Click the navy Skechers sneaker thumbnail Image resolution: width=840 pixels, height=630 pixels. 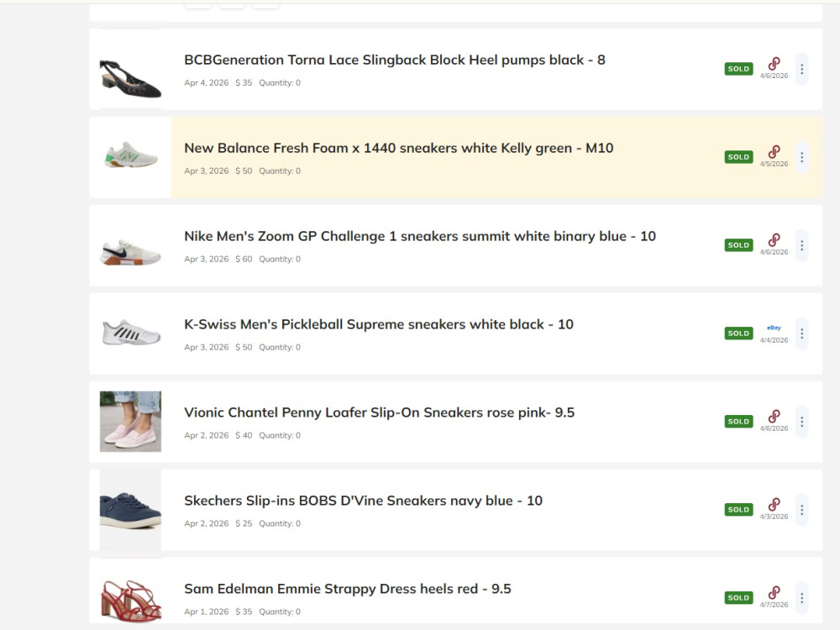pyautogui.click(x=130, y=510)
